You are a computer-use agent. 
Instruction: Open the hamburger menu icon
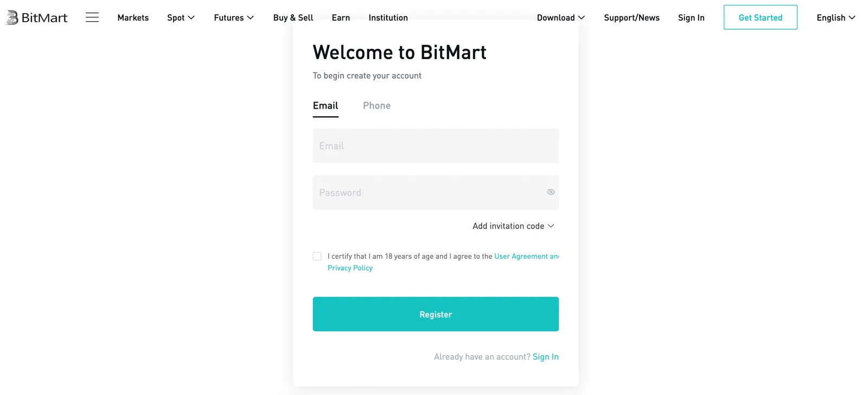92,17
